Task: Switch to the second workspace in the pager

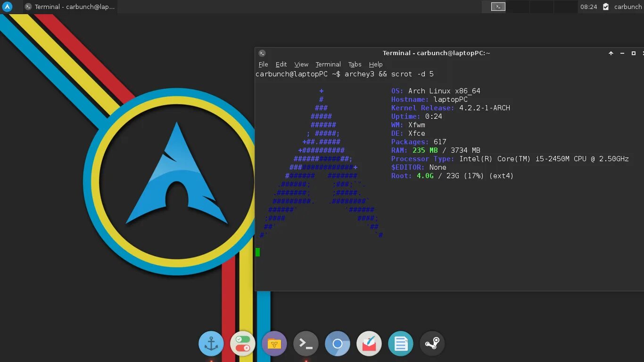Action: point(518,7)
